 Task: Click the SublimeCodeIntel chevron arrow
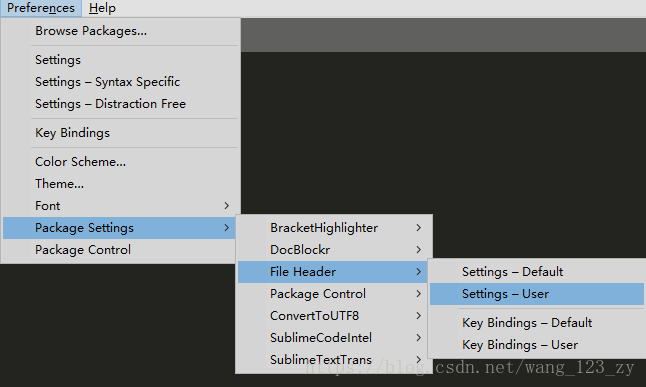(419, 338)
